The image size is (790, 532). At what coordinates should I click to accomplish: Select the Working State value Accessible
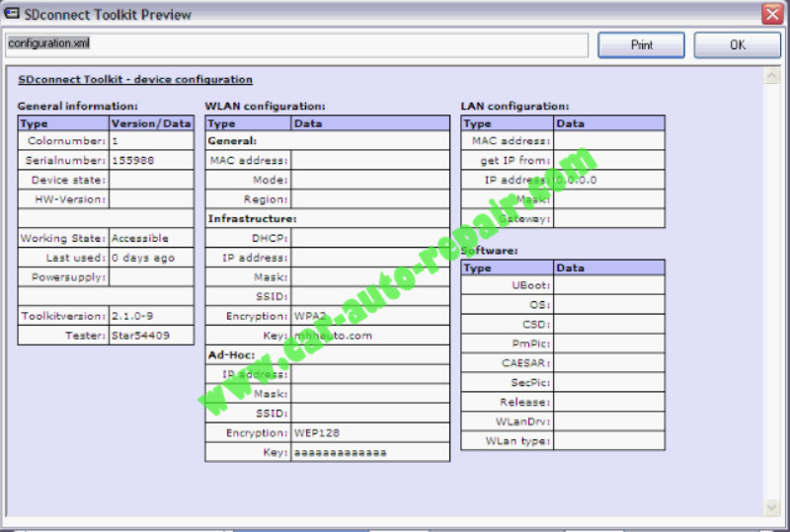(140, 238)
